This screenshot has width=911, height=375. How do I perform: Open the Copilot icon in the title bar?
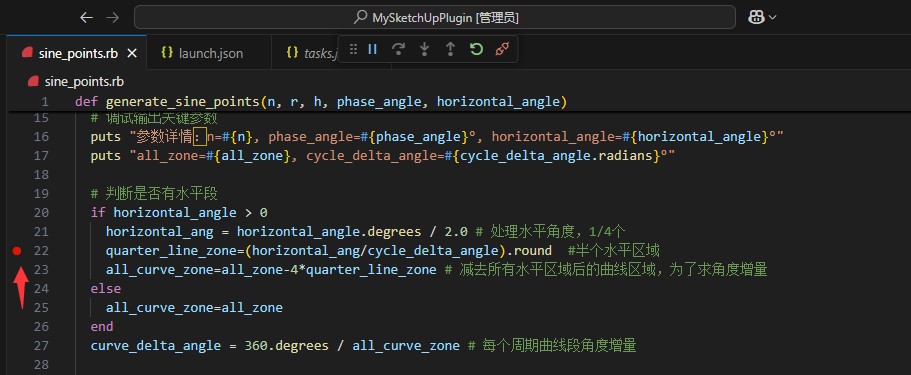[756, 17]
